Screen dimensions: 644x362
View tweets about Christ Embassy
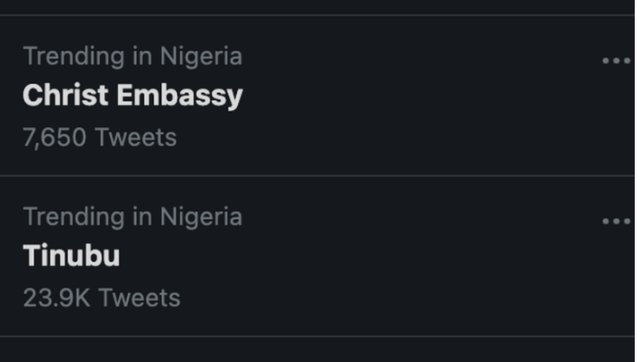coord(132,96)
